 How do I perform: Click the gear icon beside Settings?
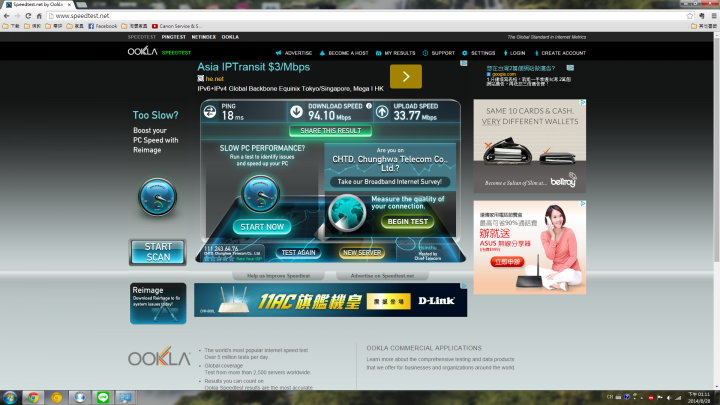click(465, 53)
